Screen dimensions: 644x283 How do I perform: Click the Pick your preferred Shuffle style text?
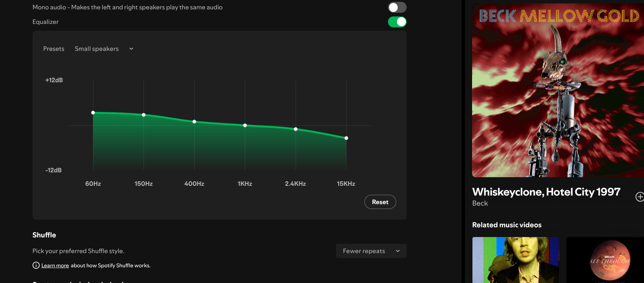click(78, 251)
